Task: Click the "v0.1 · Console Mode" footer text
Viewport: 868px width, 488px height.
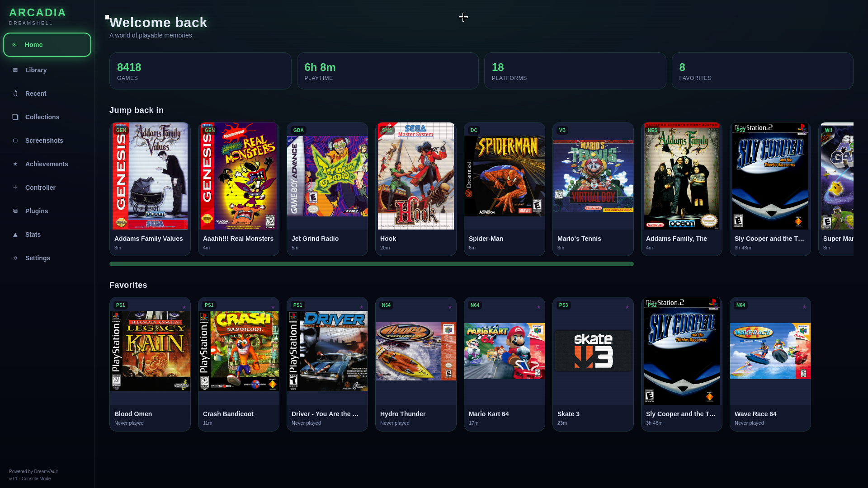Action: click(x=30, y=479)
